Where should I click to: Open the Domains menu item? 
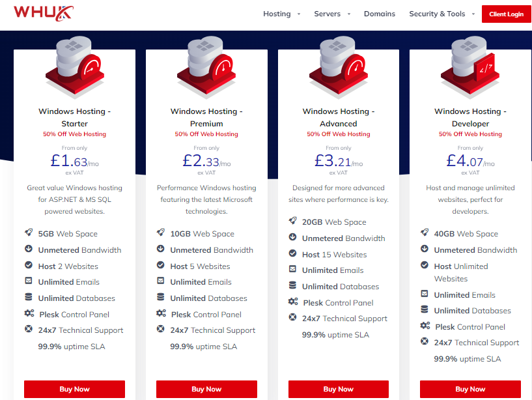[x=380, y=14]
